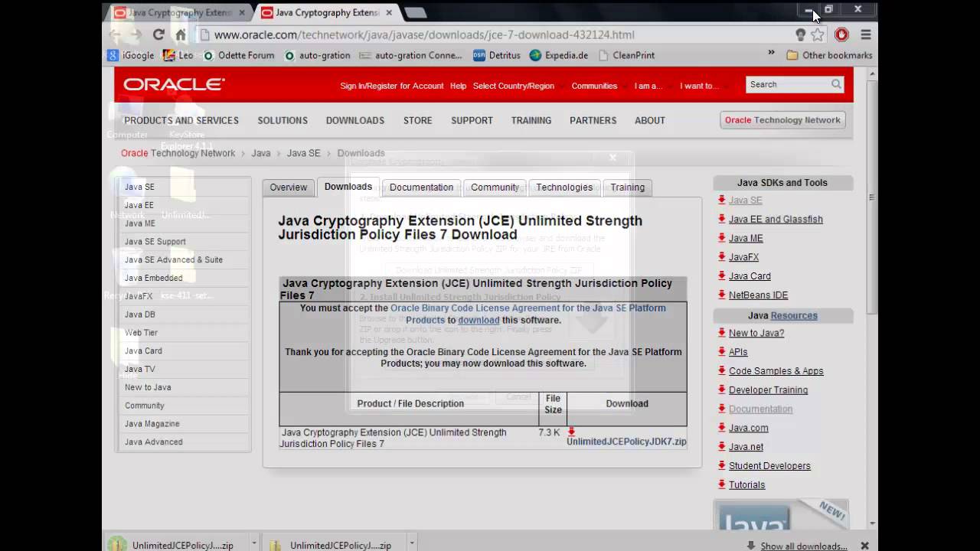Open the CleanPrint bookmark
Screen dimensions: 980x551
(x=628, y=55)
